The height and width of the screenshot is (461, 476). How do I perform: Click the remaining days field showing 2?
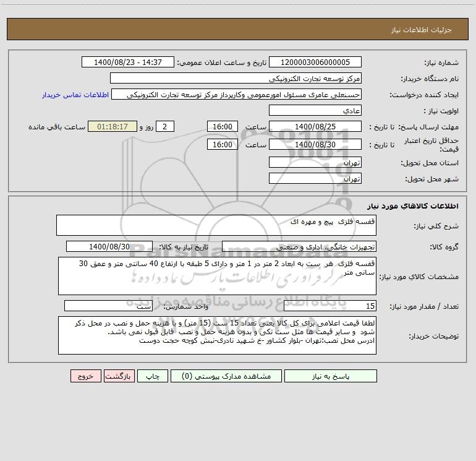165,126
